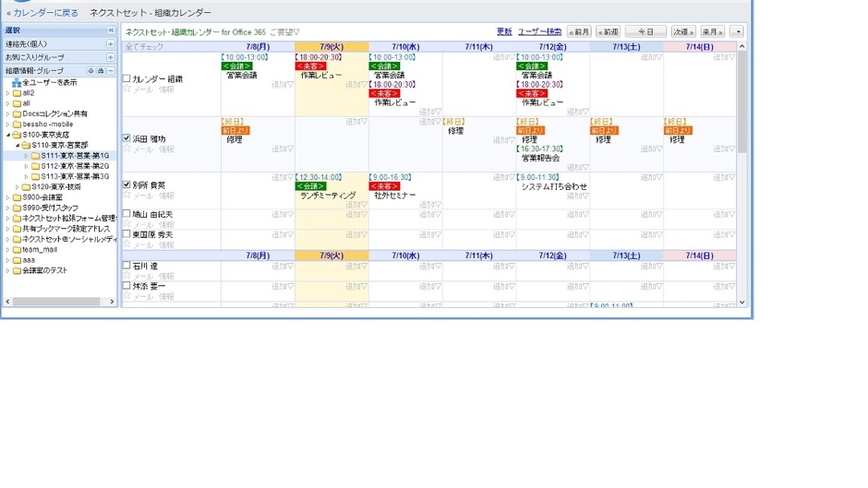This screenshot has height=488, width=868.
Task: Open the dropdown arrow right of 来月 button
Action: click(735, 32)
